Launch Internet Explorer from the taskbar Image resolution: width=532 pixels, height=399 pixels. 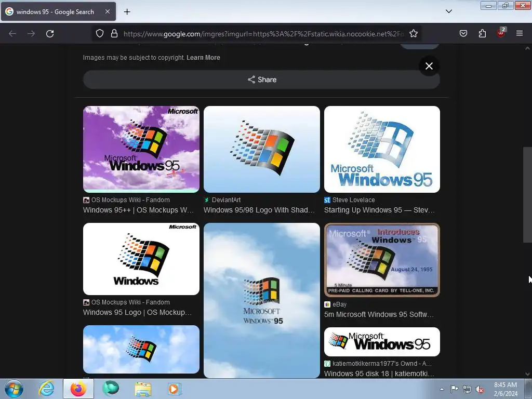click(x=46, y=389)
